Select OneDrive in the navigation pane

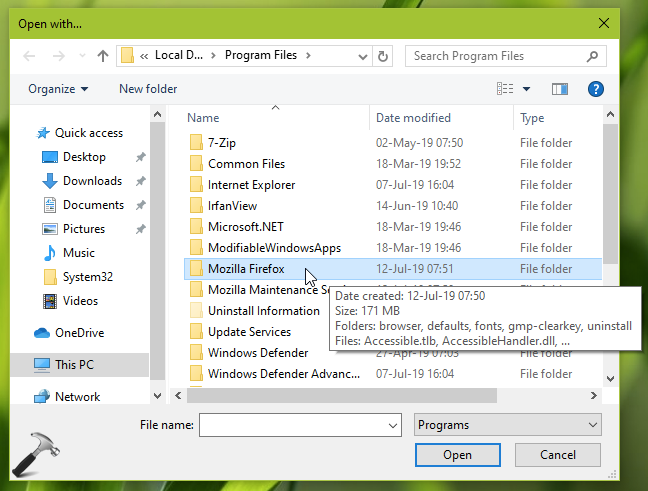pos(69,333)
